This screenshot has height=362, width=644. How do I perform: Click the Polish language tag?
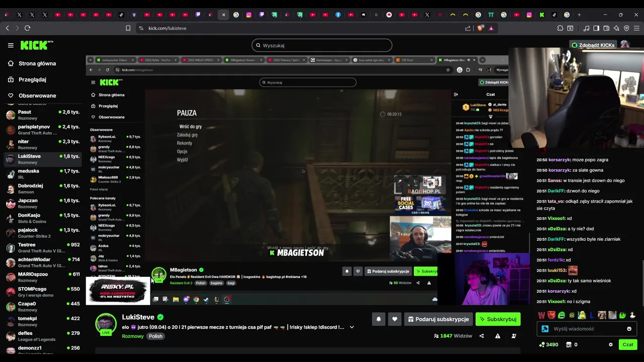pos(155,336)
